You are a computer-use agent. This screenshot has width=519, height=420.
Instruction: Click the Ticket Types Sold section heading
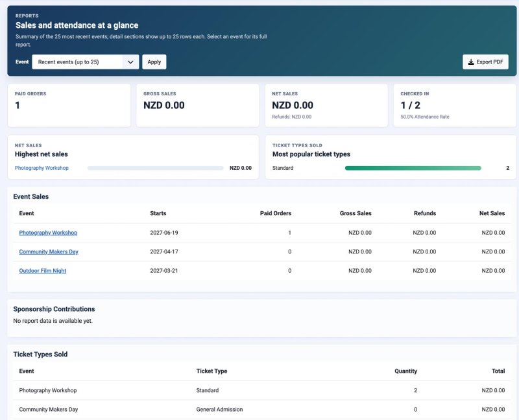tap(40, 354)
